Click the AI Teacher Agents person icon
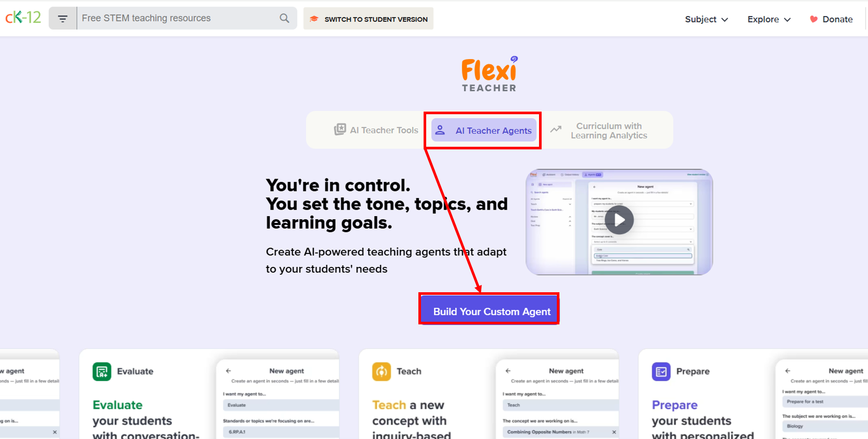Screen dimensions: 868x439 pyautogui.click(x=440, y=130)
